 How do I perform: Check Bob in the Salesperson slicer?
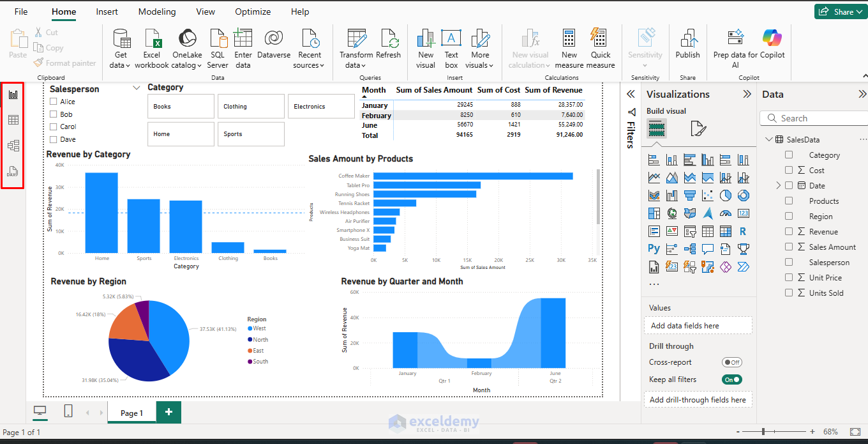pyautogui.click(x=54, y=114)
